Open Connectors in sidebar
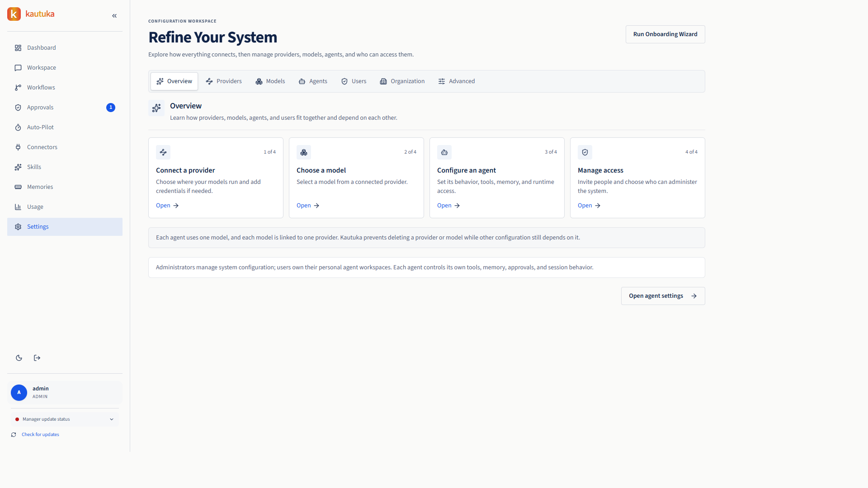868x488 pixels. point(65,147)
